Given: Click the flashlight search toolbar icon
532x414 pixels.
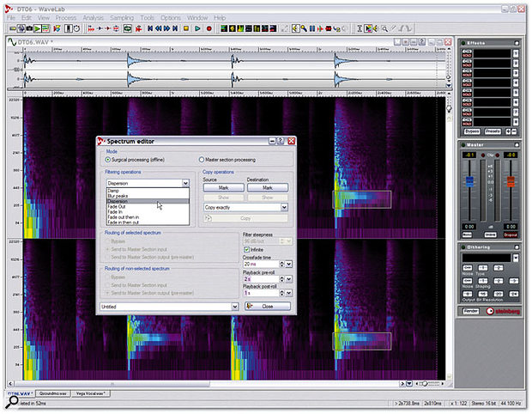Looking at the screenshot, I should pos(304,28).
